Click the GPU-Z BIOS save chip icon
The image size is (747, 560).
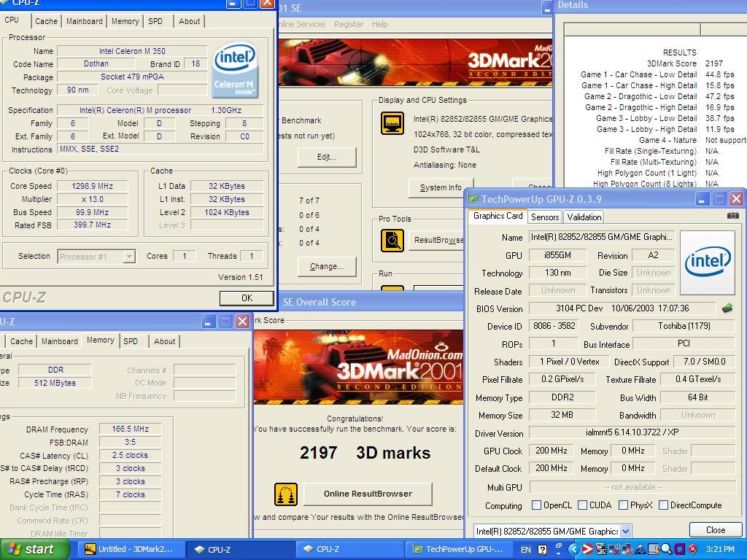(x=727, y=308)
